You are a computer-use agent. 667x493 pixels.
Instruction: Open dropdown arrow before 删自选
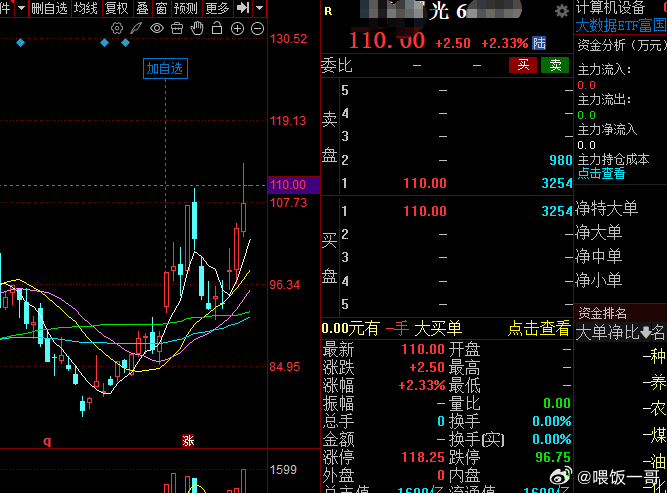click(x=21, y=8)
